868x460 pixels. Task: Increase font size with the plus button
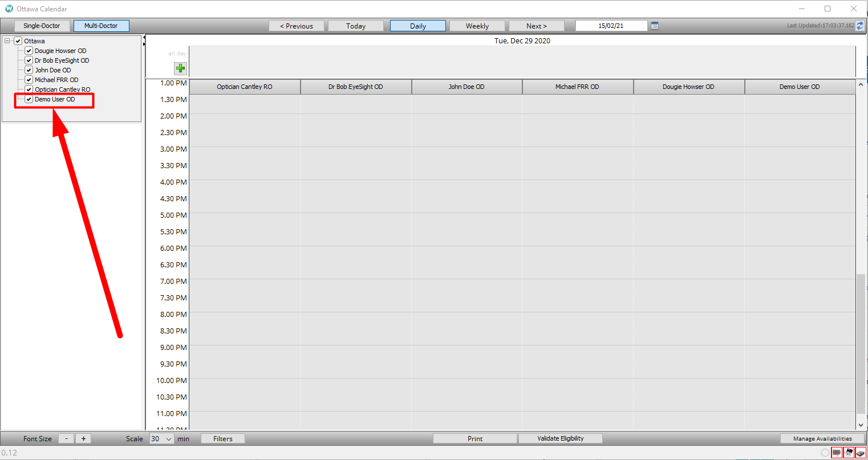[x=83, y=438]
